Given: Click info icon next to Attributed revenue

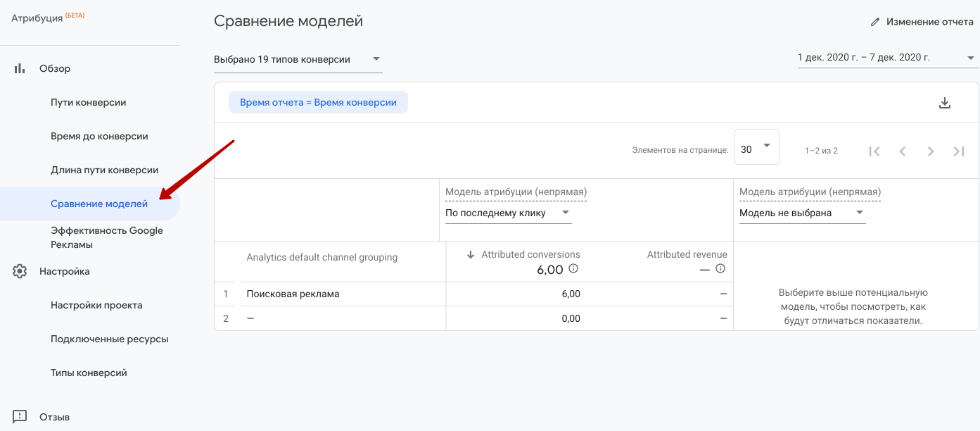Looking at the screenshot, I should 720,269.
